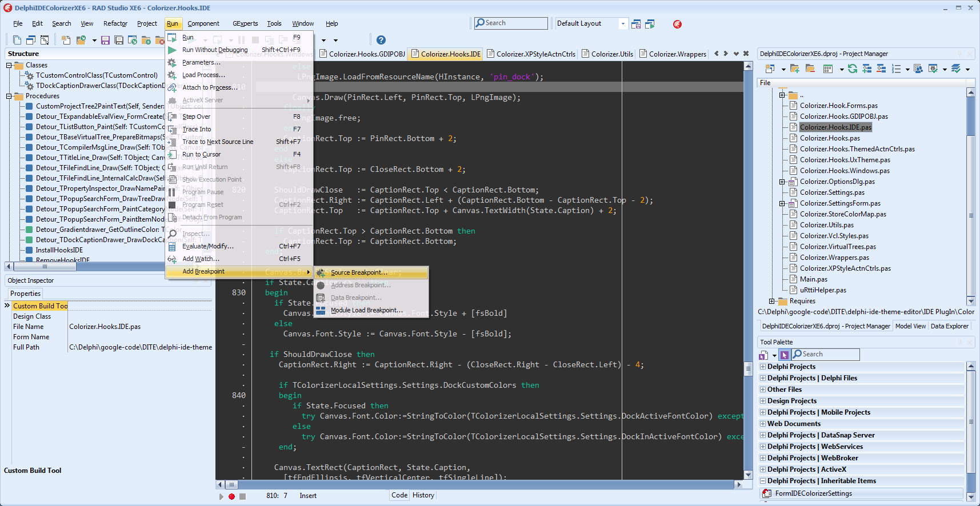Switch to Colorizer.Wrappers editor tab
980x506 pixels.
673,54
